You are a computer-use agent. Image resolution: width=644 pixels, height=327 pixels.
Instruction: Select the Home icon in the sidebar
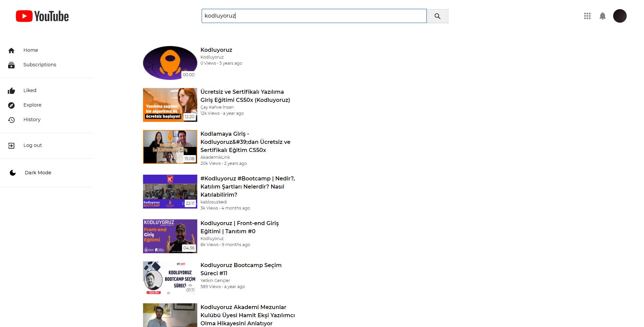pos(12,50)
